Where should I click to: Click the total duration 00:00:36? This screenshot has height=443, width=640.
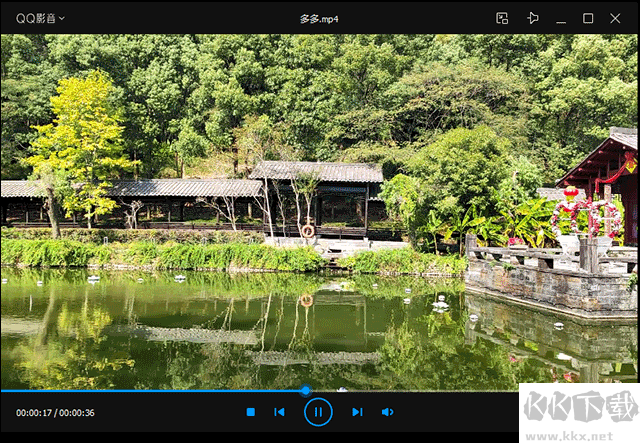click(77, 413)
